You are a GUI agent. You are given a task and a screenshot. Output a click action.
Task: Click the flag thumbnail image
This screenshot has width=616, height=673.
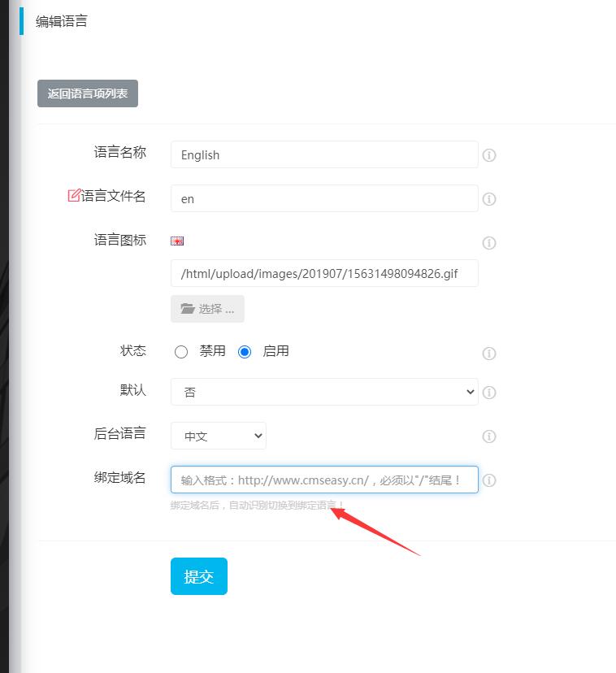click(177, 241)
